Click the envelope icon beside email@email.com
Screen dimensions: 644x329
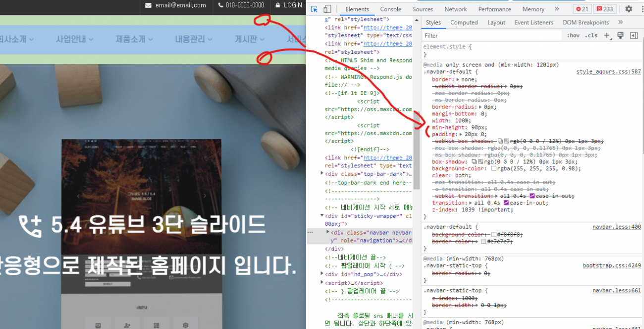click(148, 5)
